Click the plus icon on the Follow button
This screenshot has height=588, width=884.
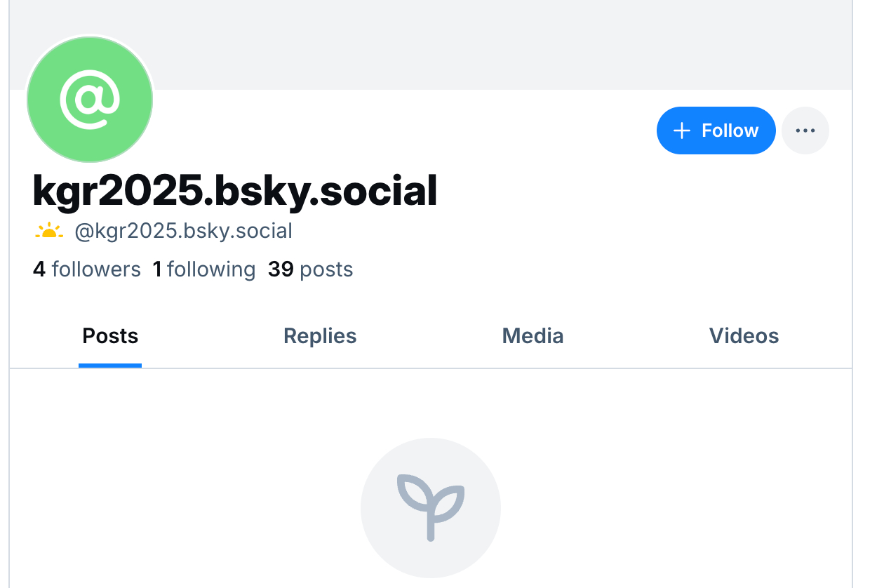click(x=681, y=131)
